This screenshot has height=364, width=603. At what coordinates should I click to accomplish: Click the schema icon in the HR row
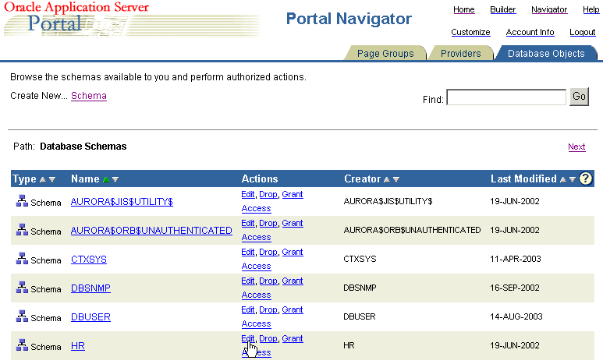(x=22, y=345)
